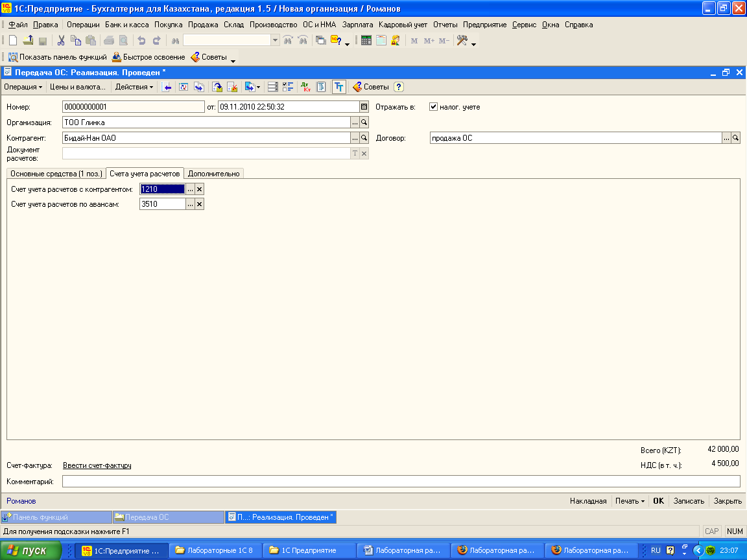The height and width of the screenshot is (560, 747).
Task: Toggle the Тт text size toolbar button
Action: (338, 87)
